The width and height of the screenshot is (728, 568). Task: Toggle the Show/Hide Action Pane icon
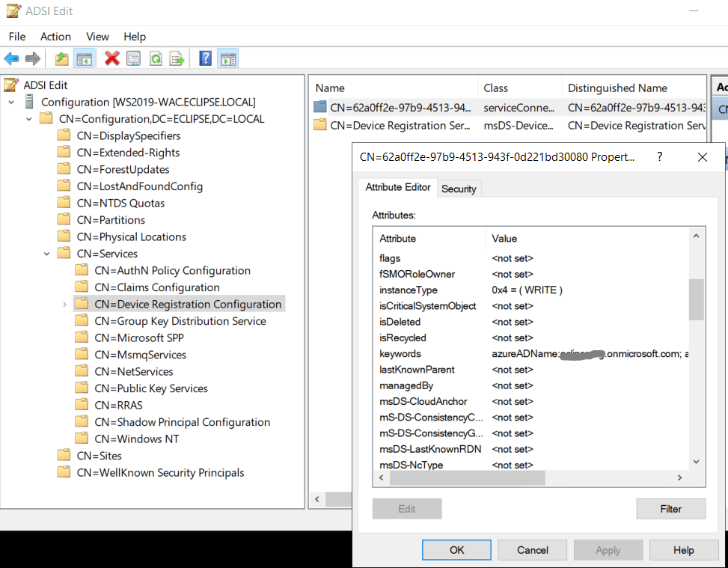pos(228,58)
